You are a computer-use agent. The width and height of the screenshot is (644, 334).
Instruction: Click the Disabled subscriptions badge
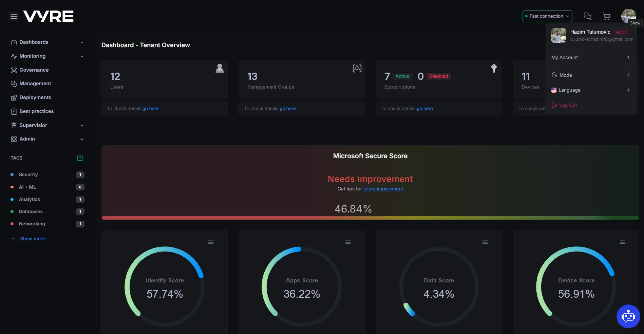point(438,76)
